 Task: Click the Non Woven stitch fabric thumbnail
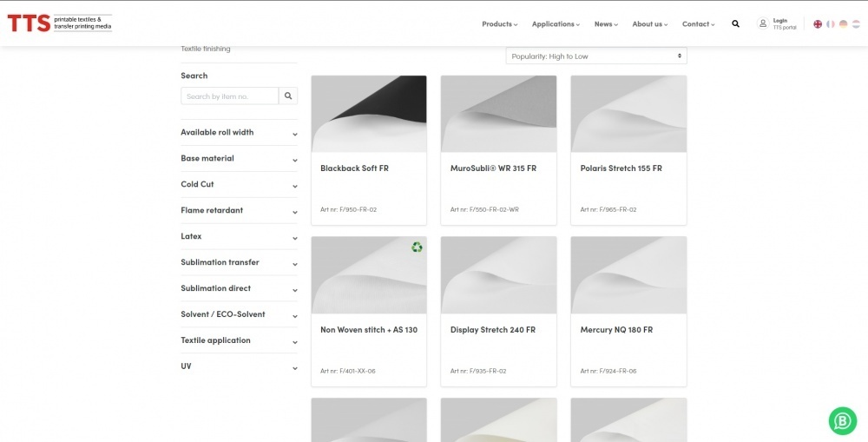coord(369,275)
